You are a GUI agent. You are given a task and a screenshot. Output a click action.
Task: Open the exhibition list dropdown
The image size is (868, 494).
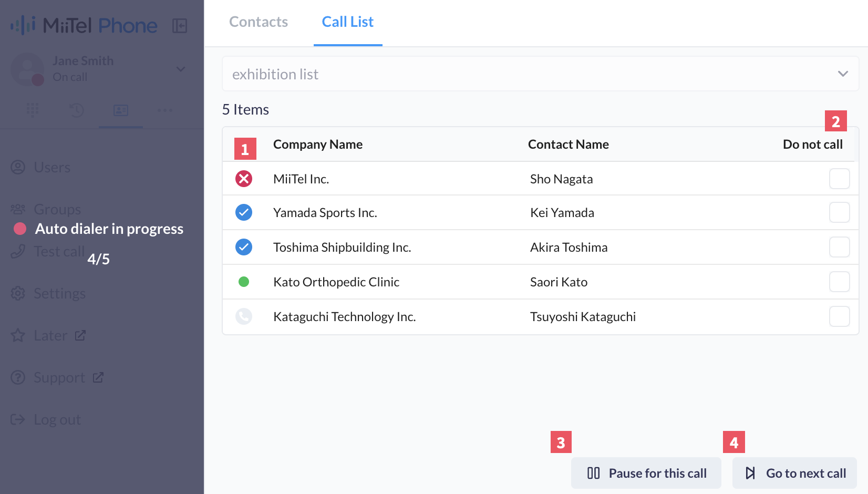(x=541, y=74)
